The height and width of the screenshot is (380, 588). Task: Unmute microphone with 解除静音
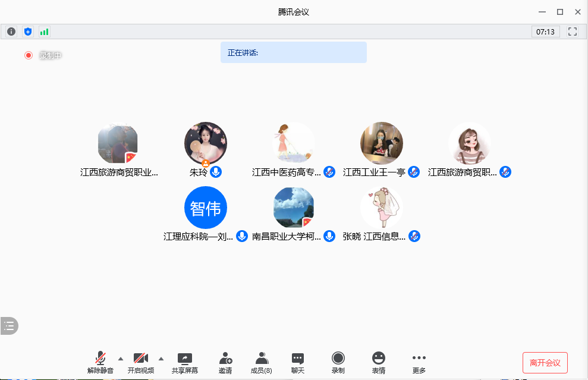click(x=100, y=362)
